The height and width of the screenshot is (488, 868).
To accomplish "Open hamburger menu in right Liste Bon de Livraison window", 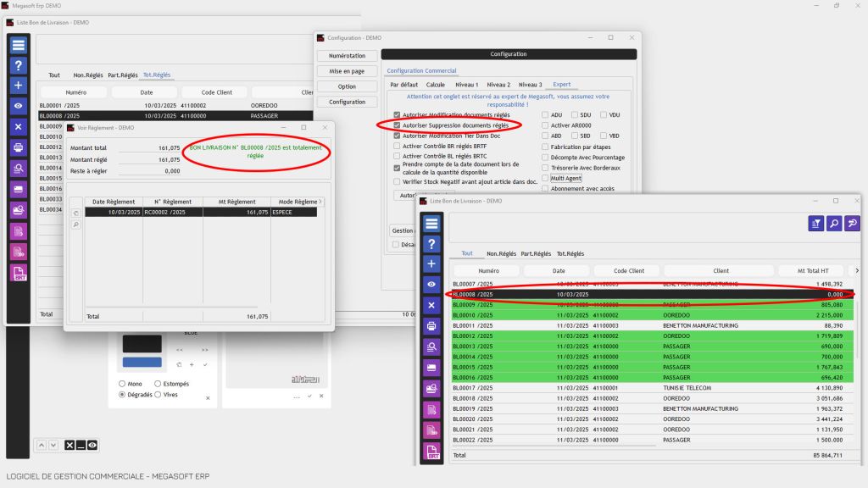I will click(x=431, y=224).
